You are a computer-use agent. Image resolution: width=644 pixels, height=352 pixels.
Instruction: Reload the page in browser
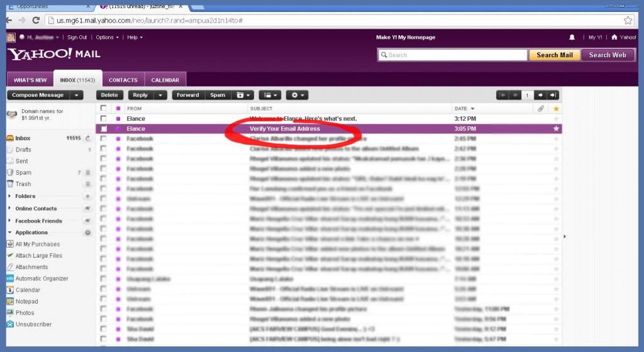pyautogui.click(x=36, y=20)
